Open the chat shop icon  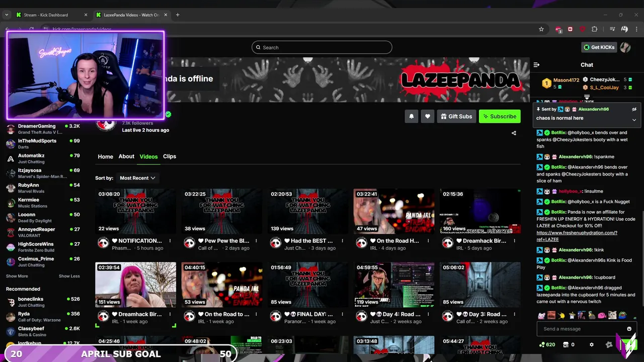(x=566, y=344)
